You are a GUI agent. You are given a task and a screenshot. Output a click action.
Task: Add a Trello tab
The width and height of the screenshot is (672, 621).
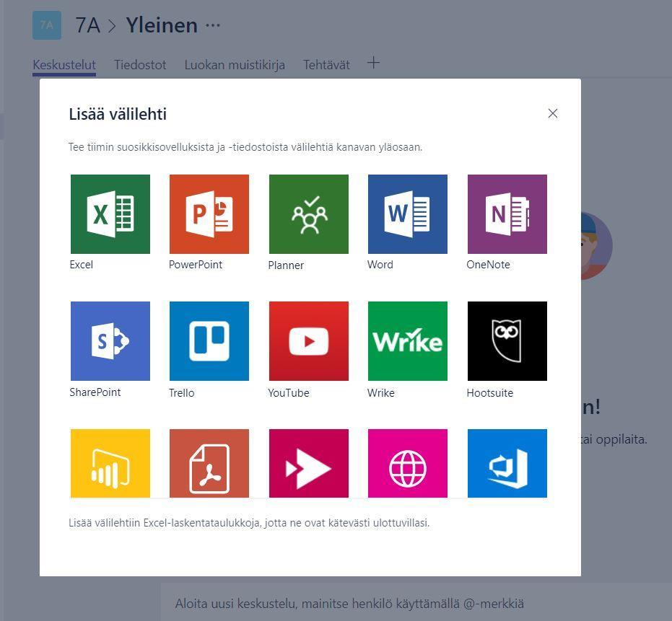pos(209,341)
